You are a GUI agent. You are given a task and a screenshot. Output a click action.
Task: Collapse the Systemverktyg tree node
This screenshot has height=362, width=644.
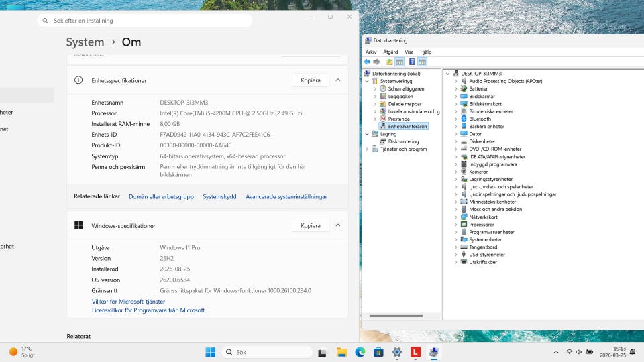pos(367,81)
